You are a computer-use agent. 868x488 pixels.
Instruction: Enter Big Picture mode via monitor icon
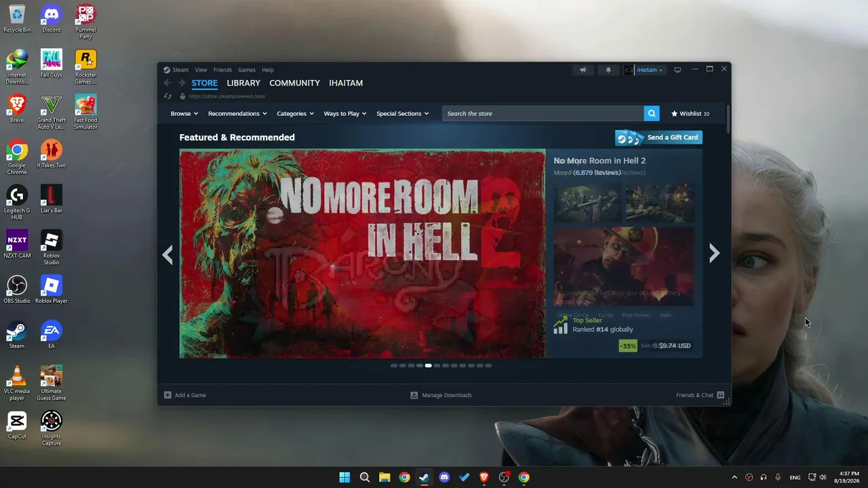[x=677, y=70]
